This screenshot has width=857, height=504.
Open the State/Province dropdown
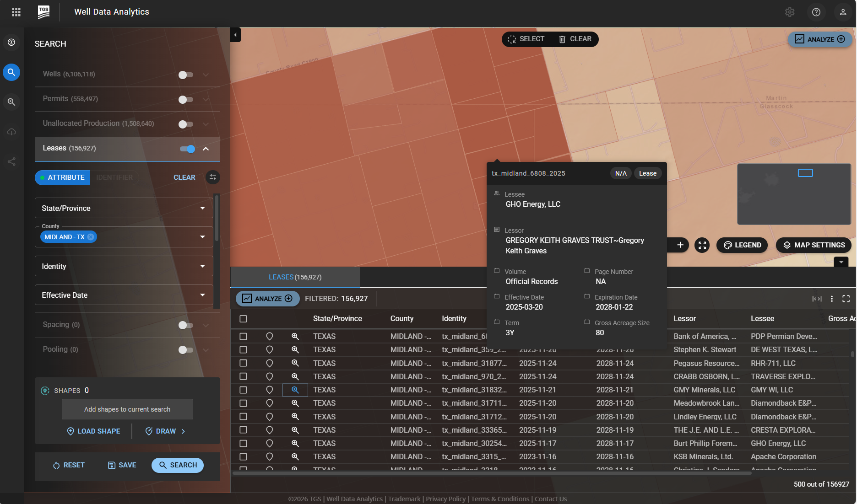click(123, 208)
